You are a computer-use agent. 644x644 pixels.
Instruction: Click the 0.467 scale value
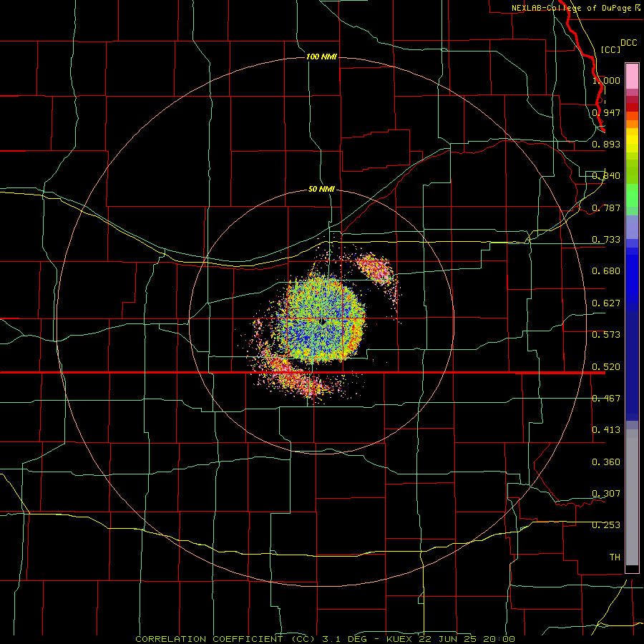606,399
